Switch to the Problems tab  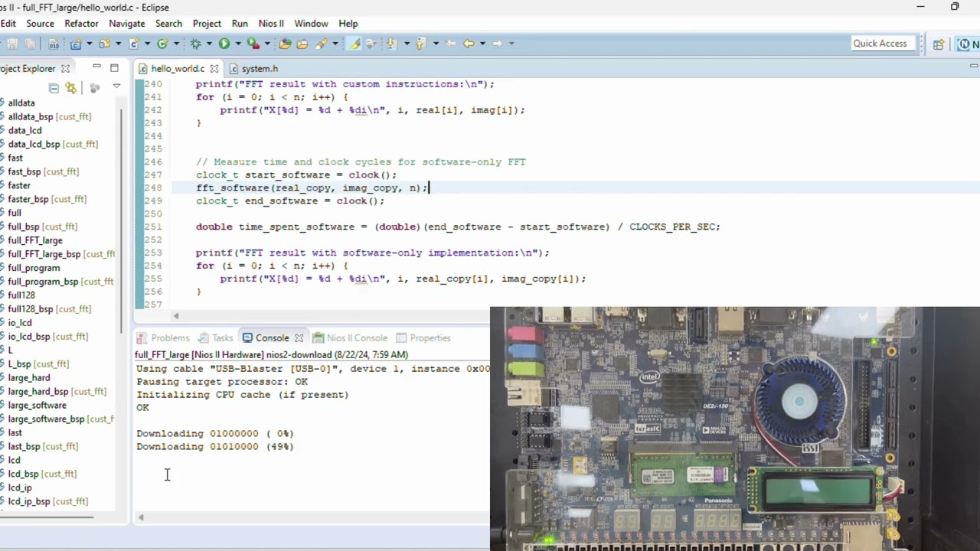163,338
